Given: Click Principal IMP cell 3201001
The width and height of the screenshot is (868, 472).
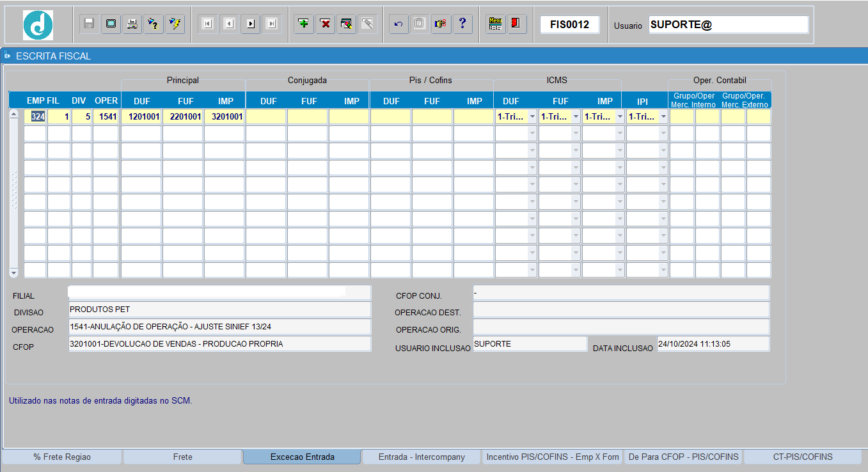Looking at the screenshot, I should tap(224, 117).
